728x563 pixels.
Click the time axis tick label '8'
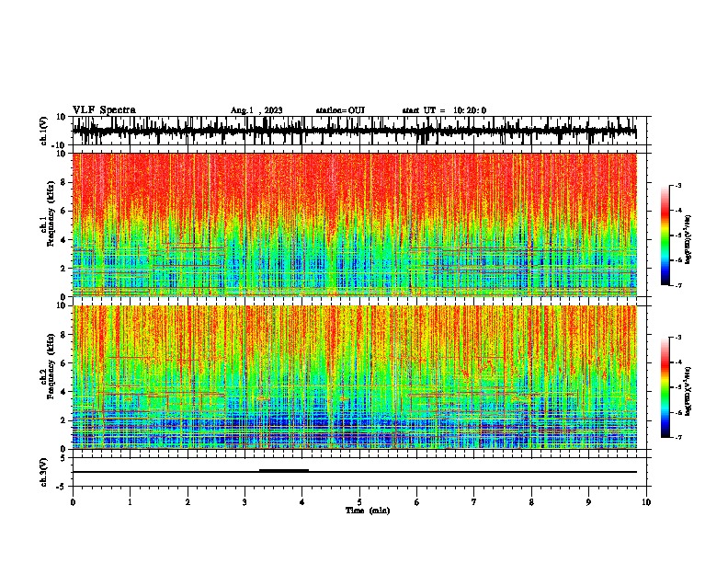point(531,502)
